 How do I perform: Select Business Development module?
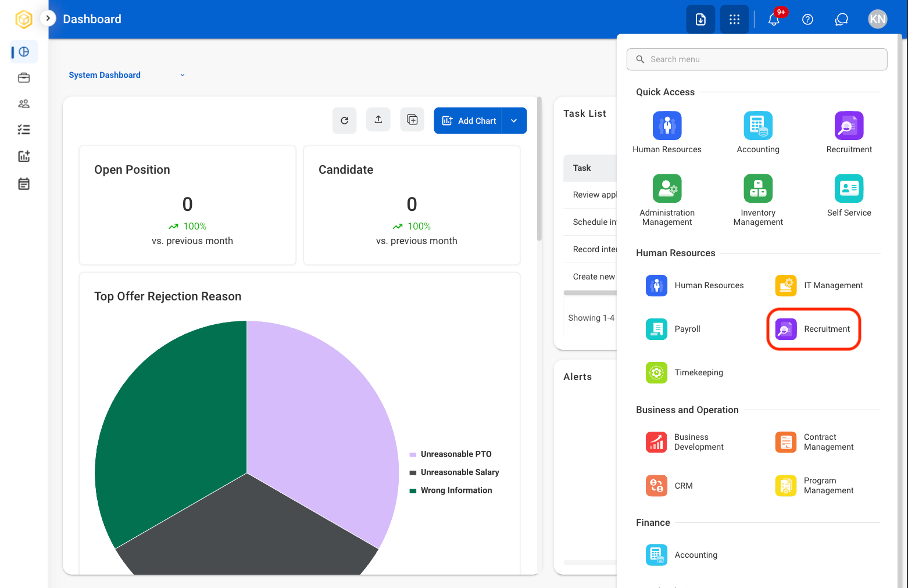coord(685,442)
